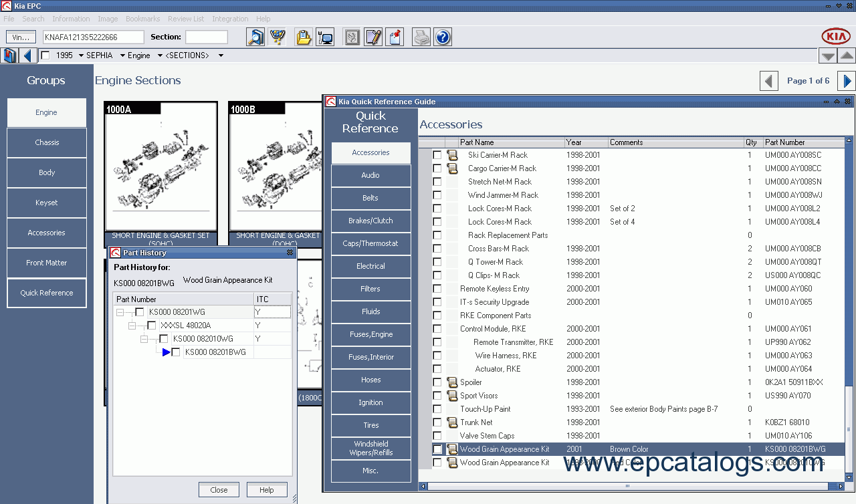The width and height of the screenshot is (856, 504).
Task: Open note icon beside Trunk Net
Action: coord(452,422)
